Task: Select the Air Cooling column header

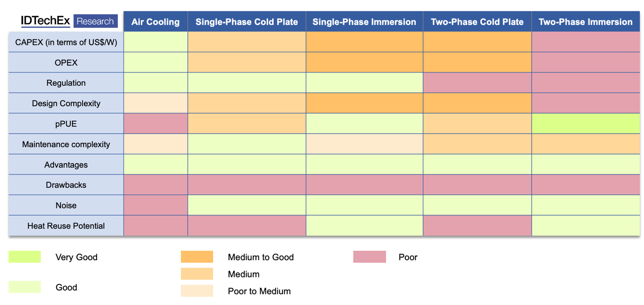Action: (x=155, y=22)
